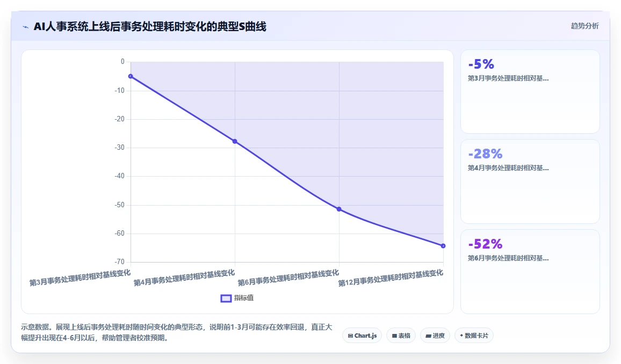The height and width of the screenshot is (364, 621).
Task: Select the Chart.js tag chip
Action: pos(362,336)
